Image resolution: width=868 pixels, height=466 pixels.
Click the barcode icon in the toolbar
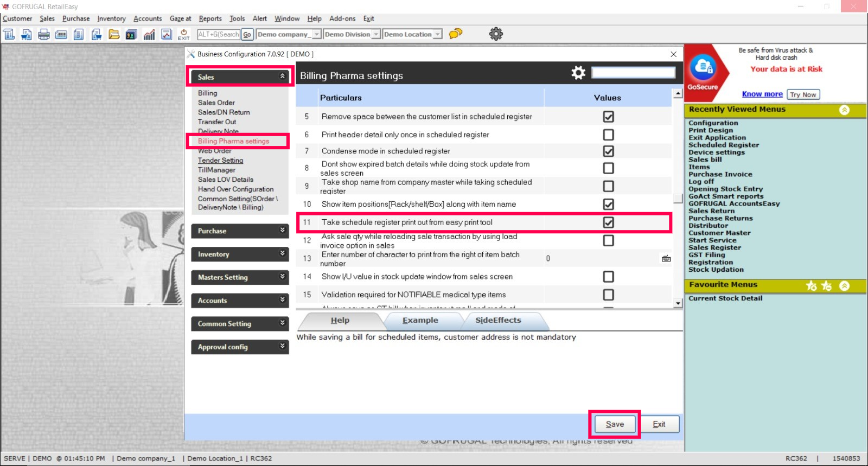[x=61, y=35]
